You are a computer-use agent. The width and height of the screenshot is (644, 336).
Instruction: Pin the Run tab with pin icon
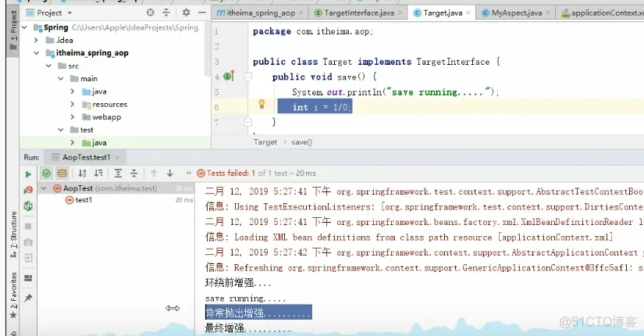pyautogui.click(x=28, y=298)
